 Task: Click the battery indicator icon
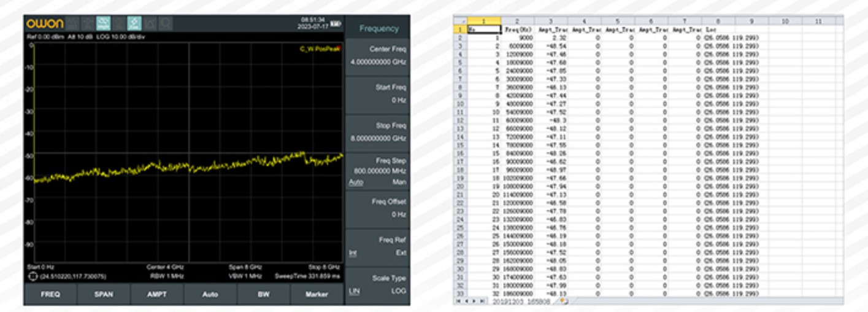[x=336, y=24]
